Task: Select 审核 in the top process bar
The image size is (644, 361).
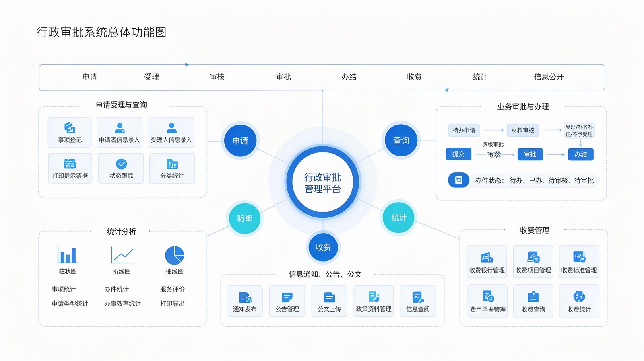Action: (217, 77)
